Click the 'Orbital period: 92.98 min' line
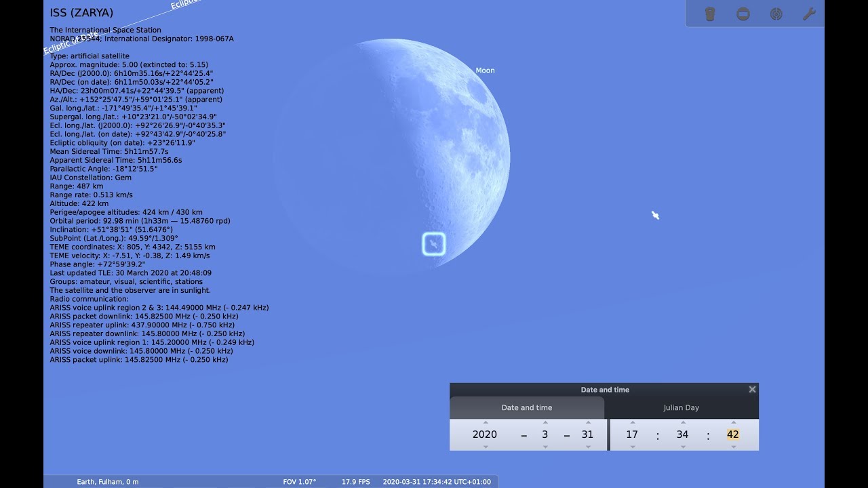 140,221
